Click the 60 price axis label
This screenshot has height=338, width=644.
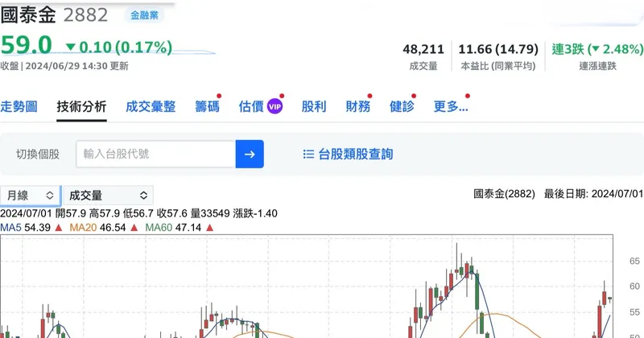click(634, 286)
